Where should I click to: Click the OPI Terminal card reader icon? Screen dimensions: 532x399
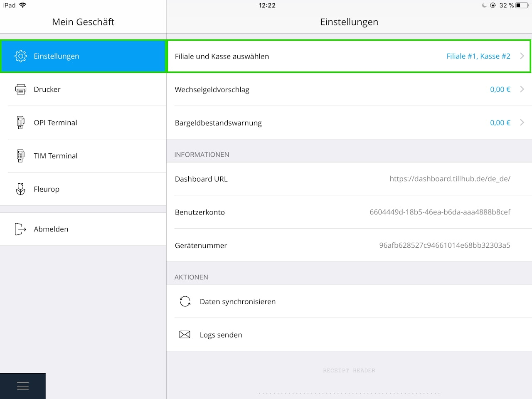[20, 123]
